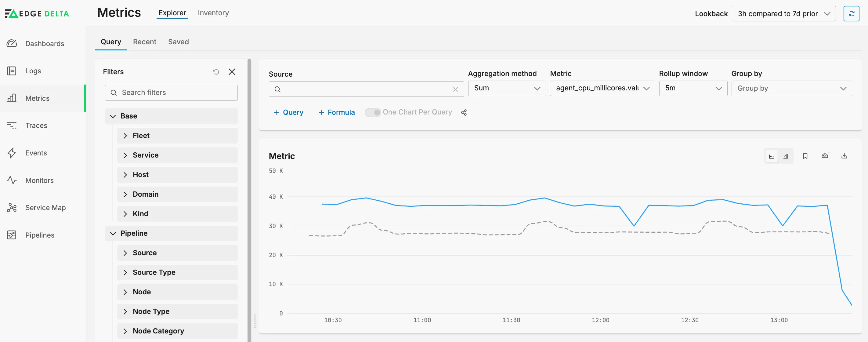
Task: Add a new Formula
Action: 337,112
